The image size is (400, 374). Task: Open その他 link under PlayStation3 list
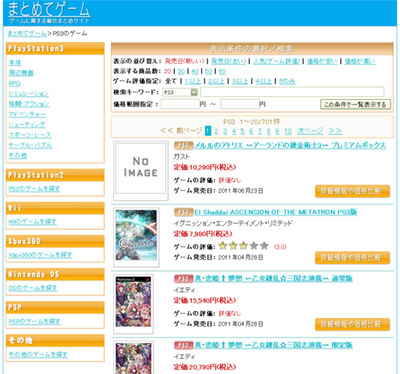pos(18,156)
